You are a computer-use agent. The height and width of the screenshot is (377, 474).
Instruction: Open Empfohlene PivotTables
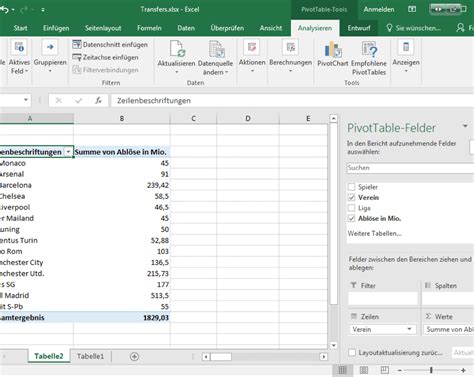pos(369,58)
